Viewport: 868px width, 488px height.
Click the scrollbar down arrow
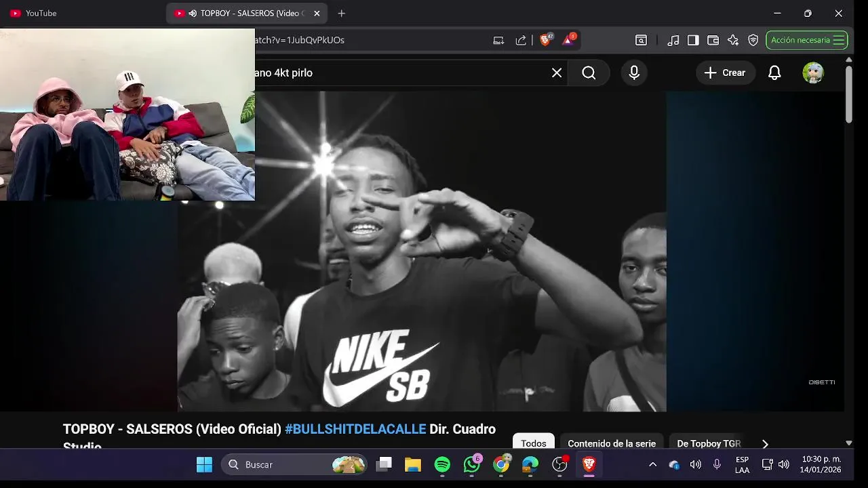pyautogui.click(x=849, y=443)
